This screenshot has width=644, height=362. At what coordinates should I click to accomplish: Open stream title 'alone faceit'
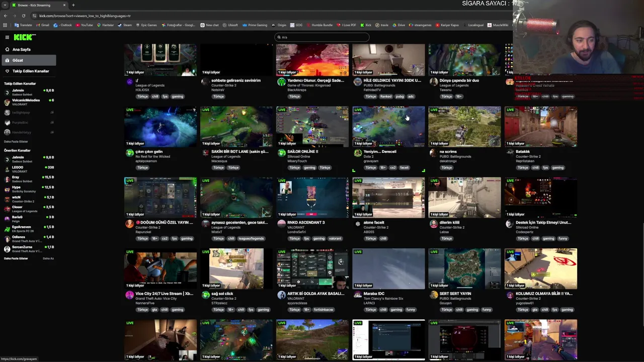374,222
